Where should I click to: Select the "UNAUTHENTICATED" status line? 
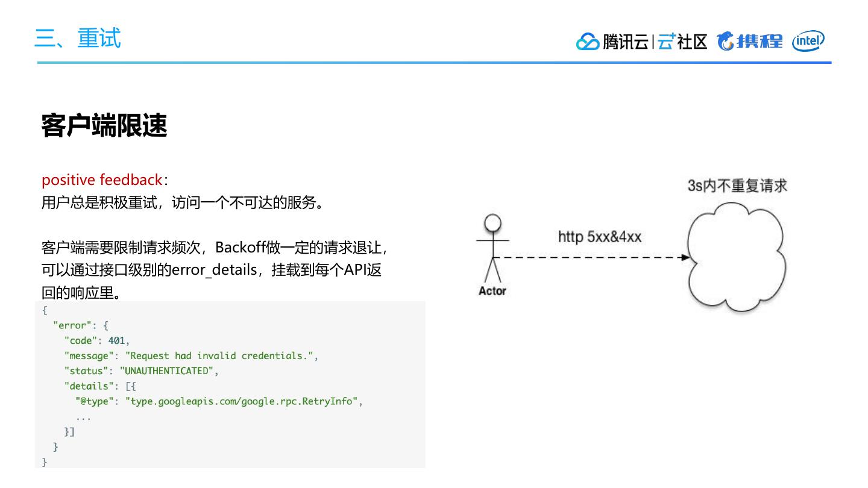pyautogui.click(x=141, y=371)
